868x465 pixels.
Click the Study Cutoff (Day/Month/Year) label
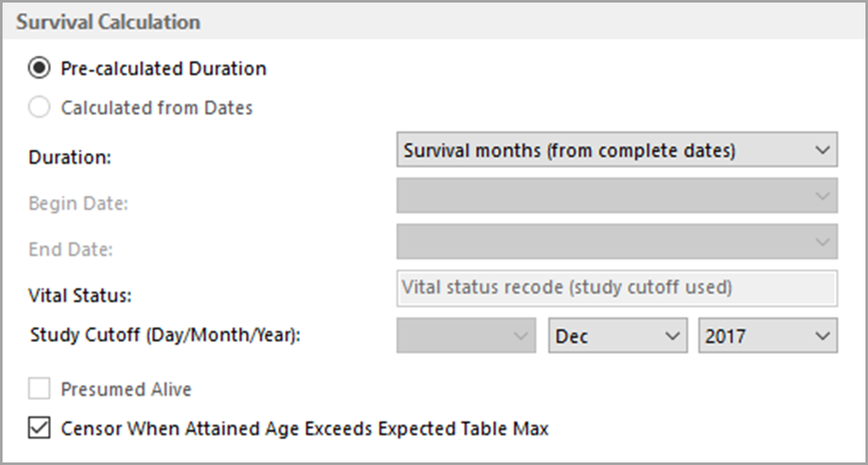(x=166, y=335)
